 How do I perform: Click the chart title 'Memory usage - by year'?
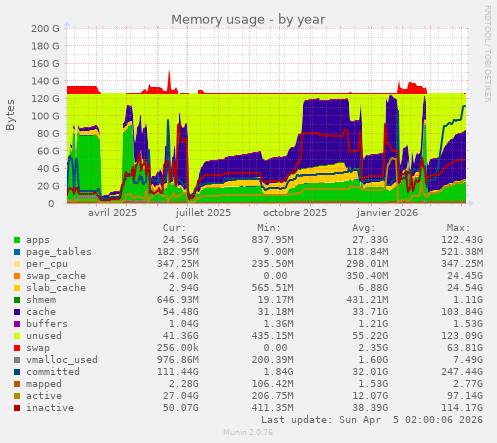click(x=248, y=20)
